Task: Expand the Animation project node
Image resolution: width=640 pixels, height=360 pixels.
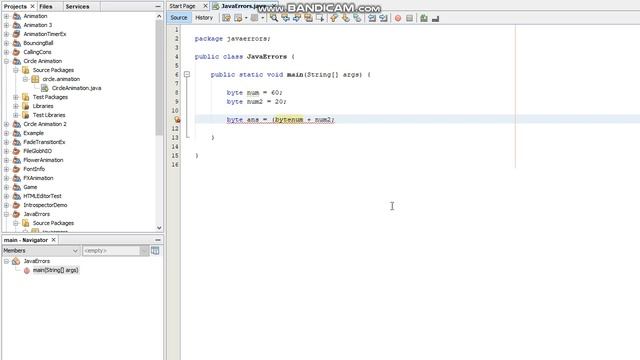Action: [x=6, y=16]
